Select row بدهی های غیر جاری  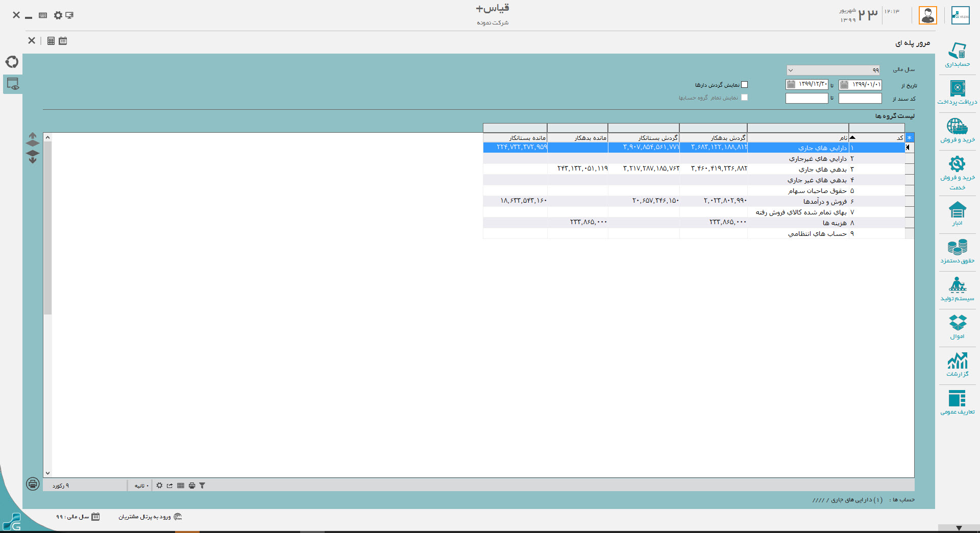[694, 180]
